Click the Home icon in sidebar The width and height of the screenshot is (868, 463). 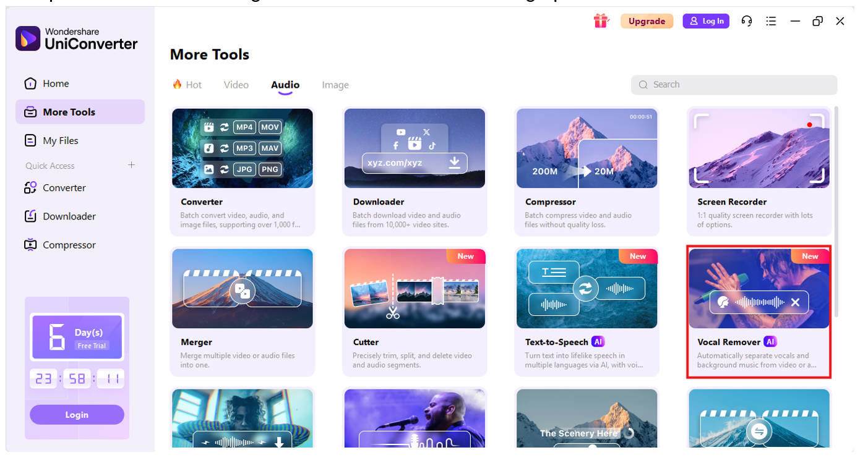(x=30, y=83)
